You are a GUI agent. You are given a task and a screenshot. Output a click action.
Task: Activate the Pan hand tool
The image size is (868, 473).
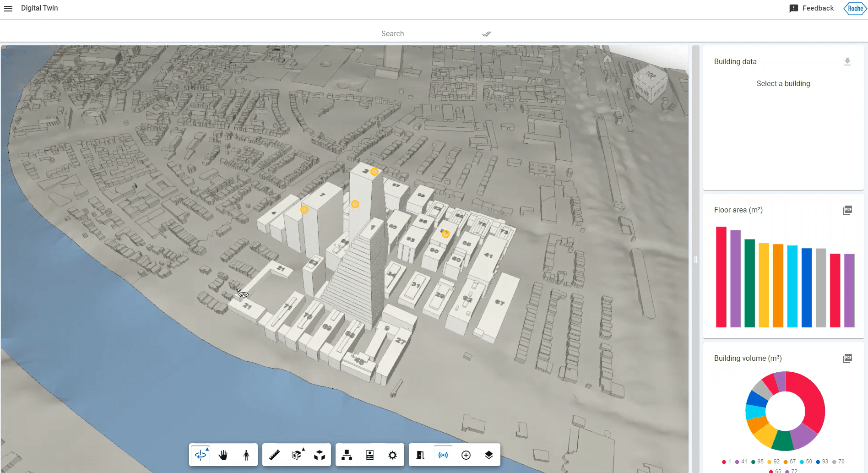223,455
